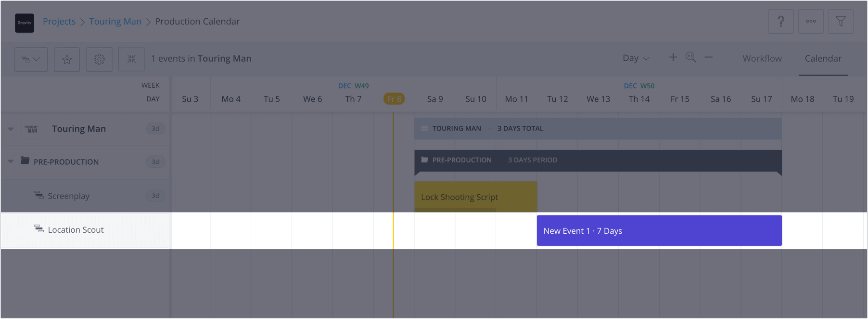Select the Screenplay row
The image size is (868, 319).
pos(85,196)
